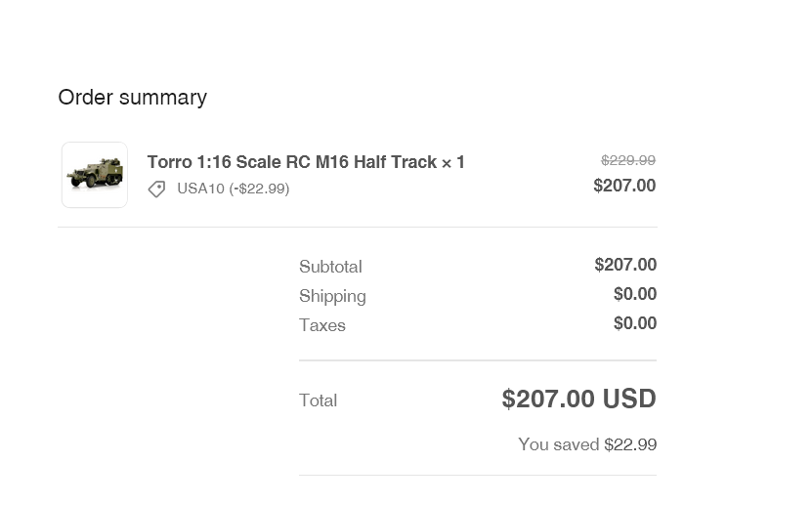812x505 pixels.
Task: Select the Taxes label
Action: tap(322, 325)
